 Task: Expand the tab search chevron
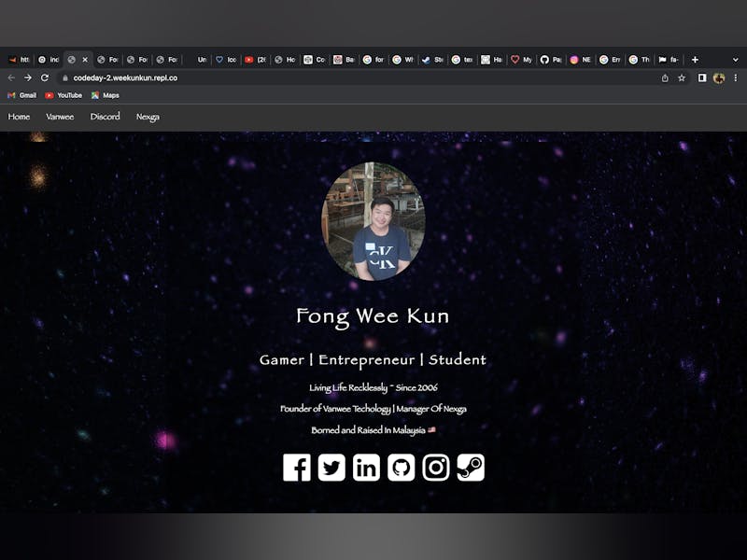(x=736, y=60)
